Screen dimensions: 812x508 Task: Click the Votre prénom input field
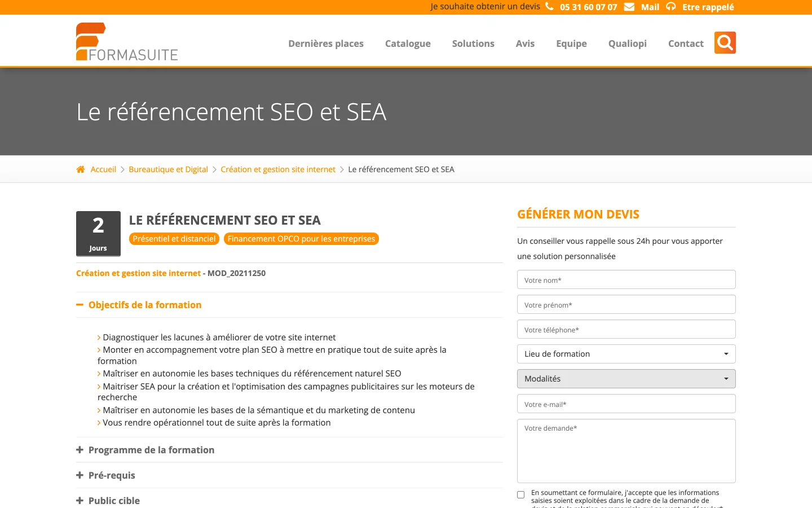coord(626,304)
